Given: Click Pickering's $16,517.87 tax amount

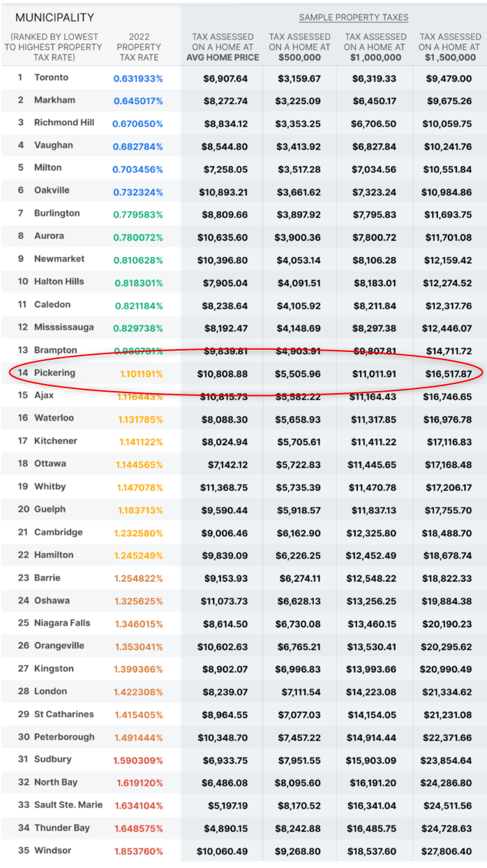Looking at the screenshot, I should tap(449, 374).
